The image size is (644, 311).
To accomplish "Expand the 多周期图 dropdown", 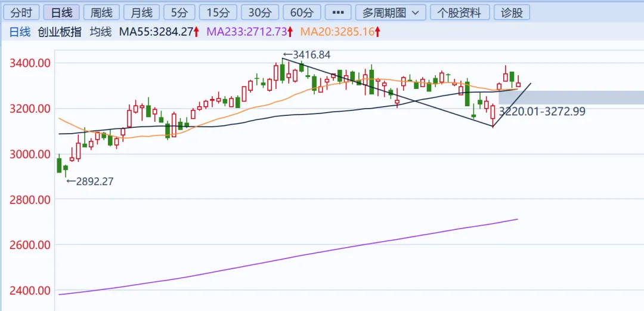I will point(391,13).
